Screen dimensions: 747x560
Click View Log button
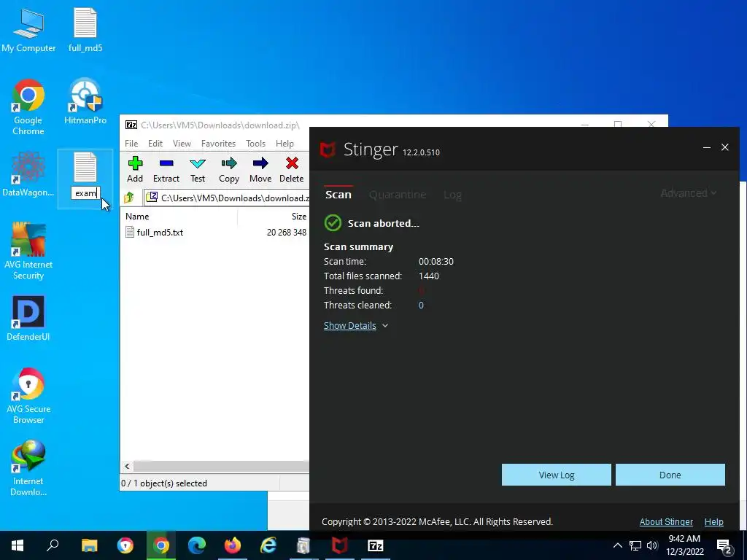pyautogui.click(x=556, y=475)
